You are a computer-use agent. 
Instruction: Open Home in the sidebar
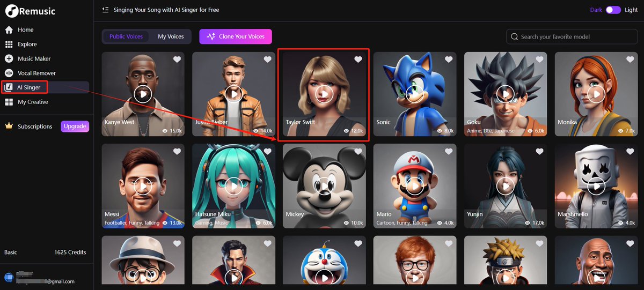25,30
